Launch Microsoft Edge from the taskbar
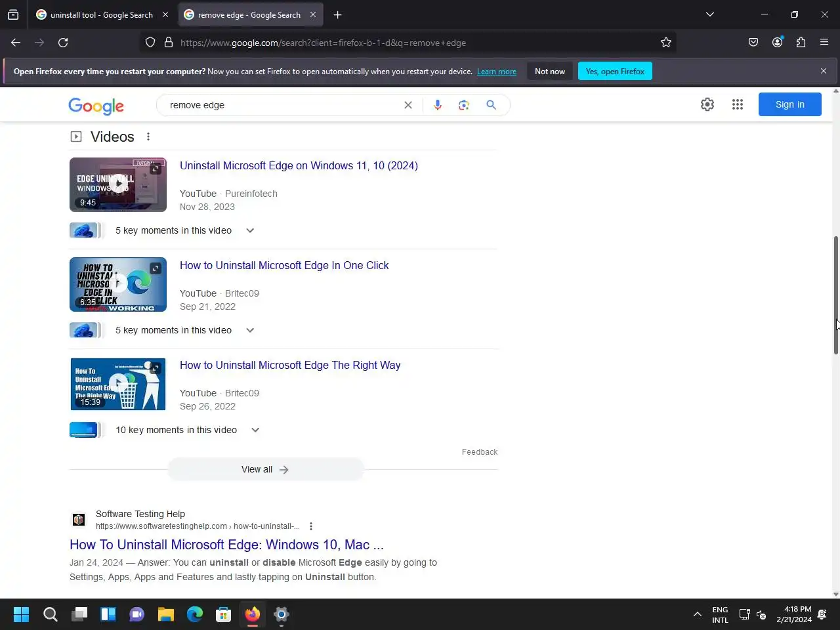This screenshot has width=840, height=630. [x=195, y=614]
